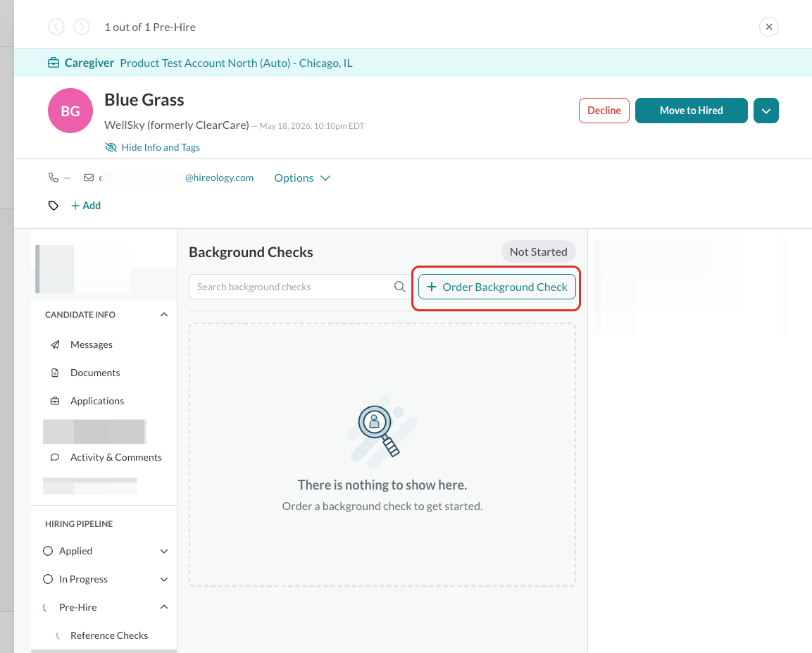
Task: Collapse the Pre-Hire stage chevron
Action: [x=164, y=607]
